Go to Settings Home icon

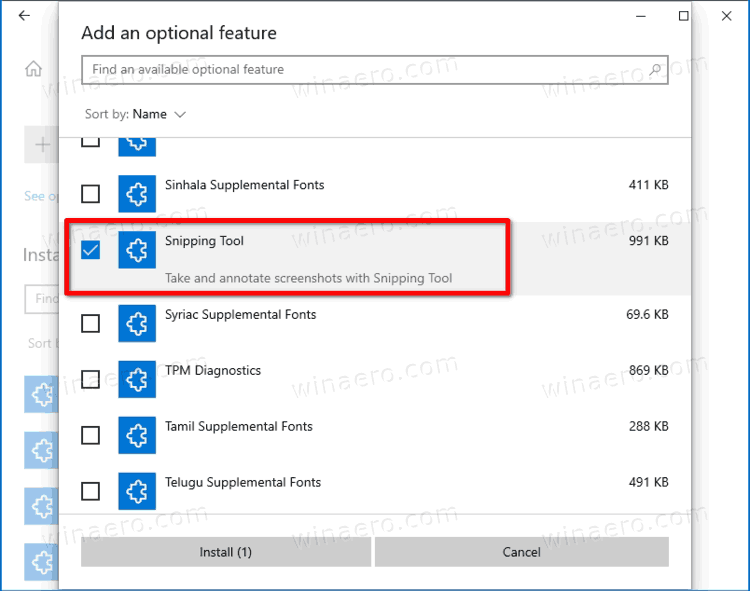pyautogui.click(x=33, y=69)
